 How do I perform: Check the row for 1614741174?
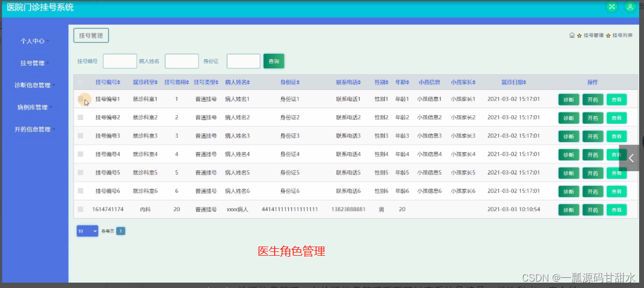click(x=81, y=209)
